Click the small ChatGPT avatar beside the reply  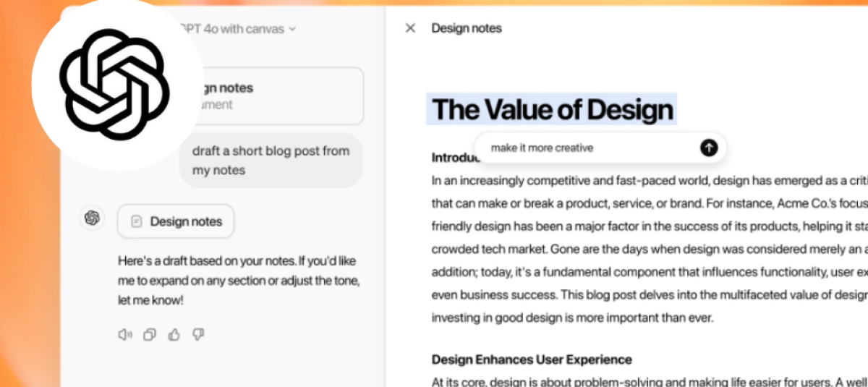(92, 218)
